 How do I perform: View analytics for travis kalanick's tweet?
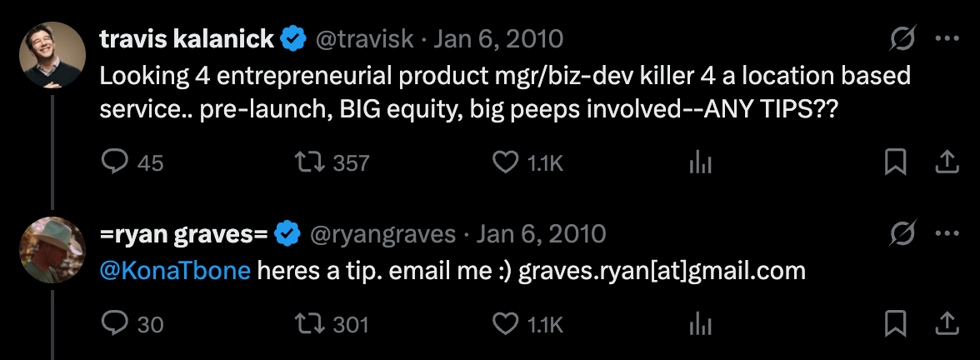click(x=700, y=163)
